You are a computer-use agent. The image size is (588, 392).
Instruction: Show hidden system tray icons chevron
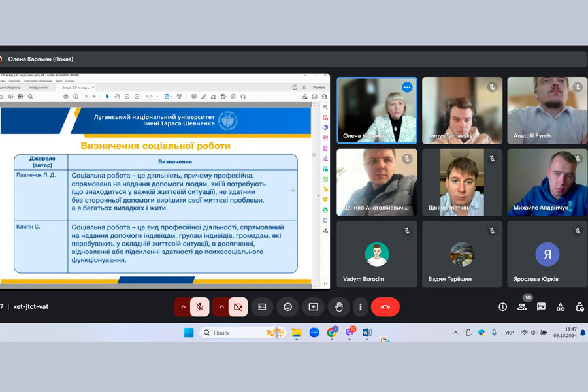pos(455,333)
